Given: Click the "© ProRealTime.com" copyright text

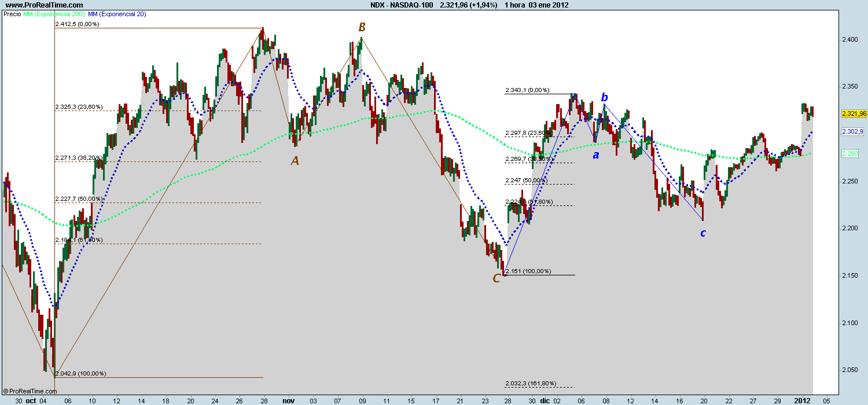Looking at the screenshot, I should [x=30, y=392].
